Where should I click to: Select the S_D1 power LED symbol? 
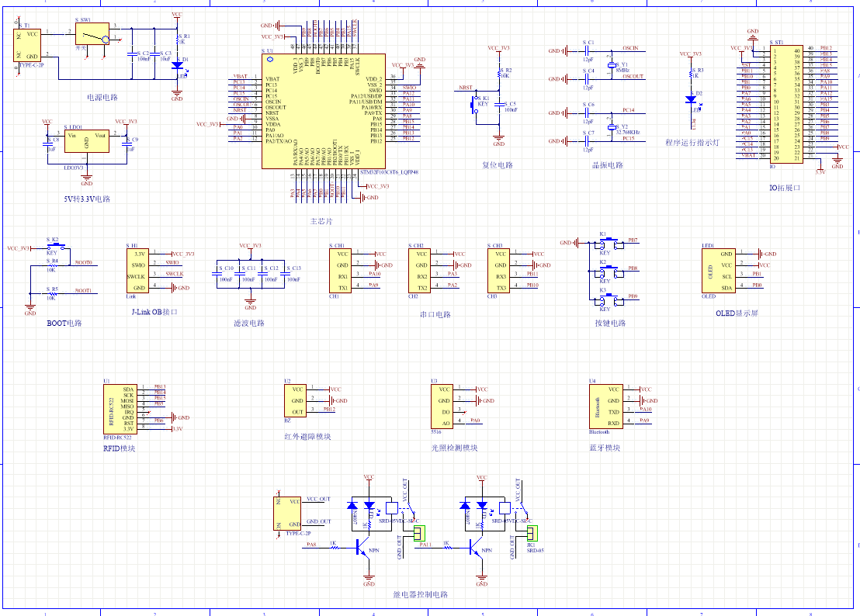pyautogui.click(x=177, y=65)
